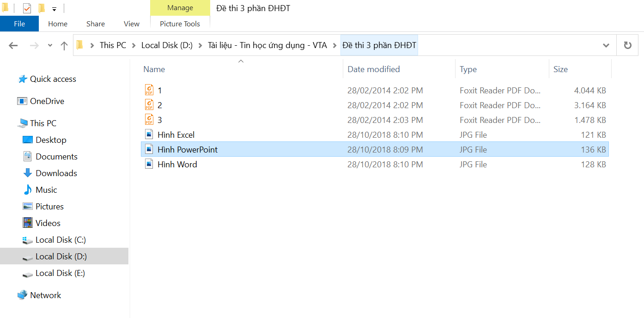The image size is (644, 318).
Task: Select the Manage contextual tab
Action: 180,8
